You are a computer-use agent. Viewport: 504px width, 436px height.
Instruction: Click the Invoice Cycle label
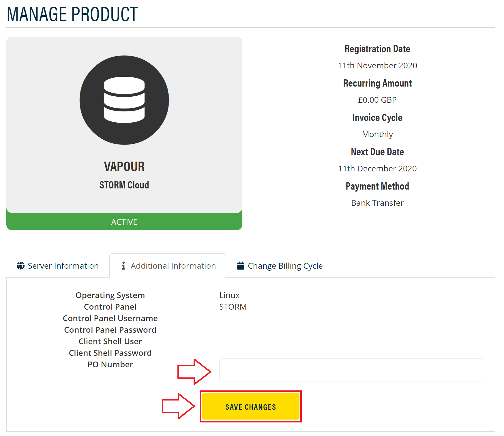pyautogui.click(x=377, y=117)
